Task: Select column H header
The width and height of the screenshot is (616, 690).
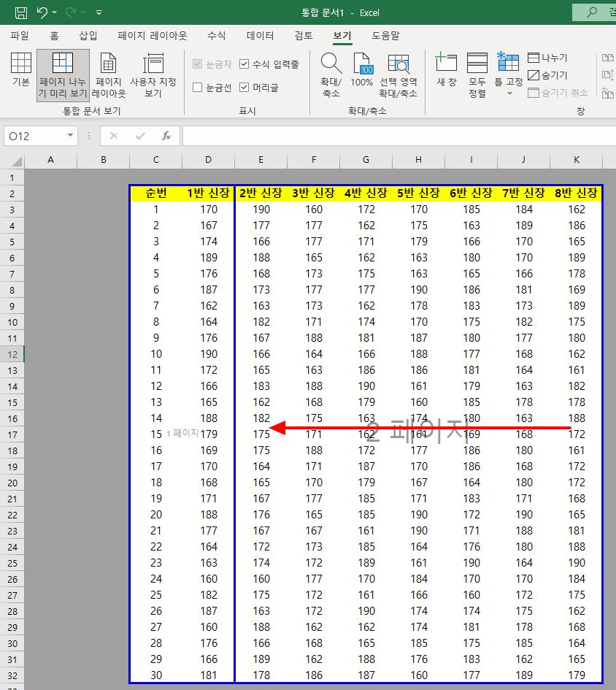Action: (x=418, y=160)
